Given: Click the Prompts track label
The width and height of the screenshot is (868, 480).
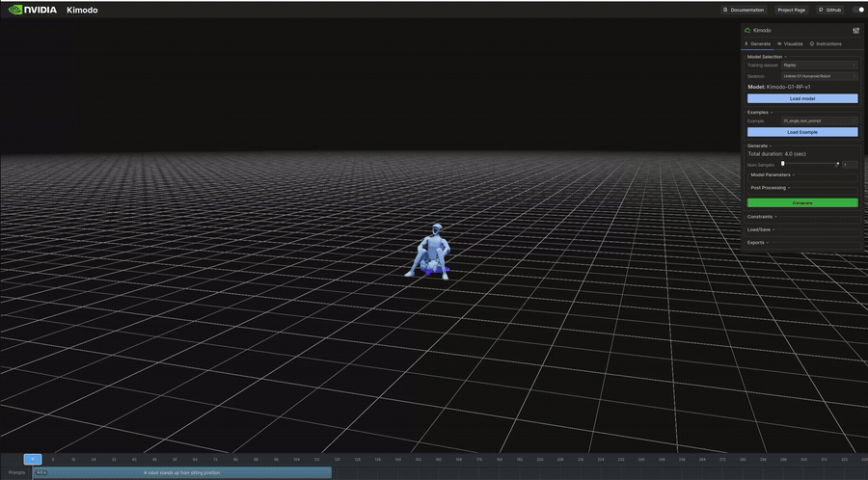Looking at the screenshot, I should tap(16, 473).
